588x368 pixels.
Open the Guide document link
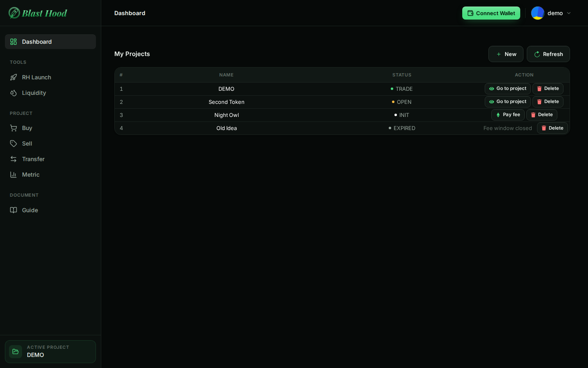coord(50,210)
